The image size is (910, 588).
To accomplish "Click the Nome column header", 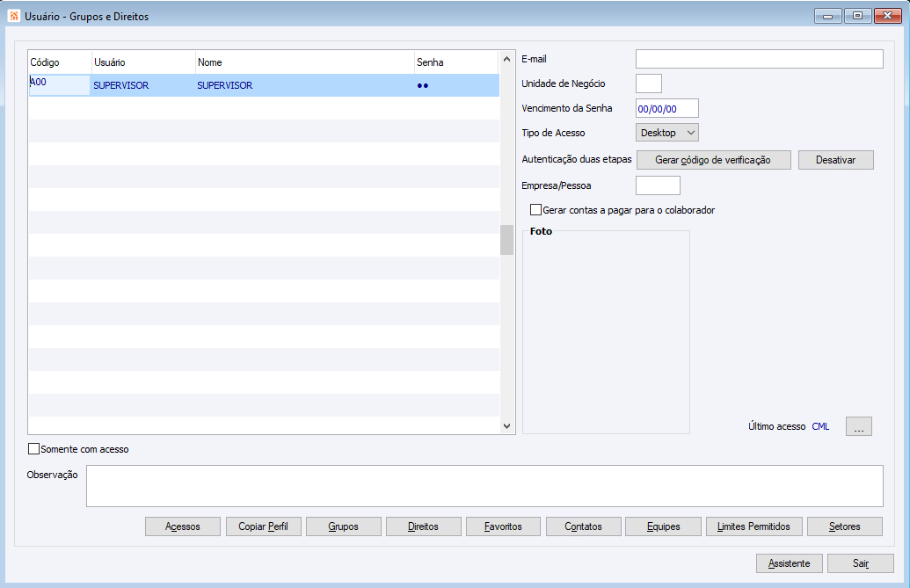I will pos(305,62).
